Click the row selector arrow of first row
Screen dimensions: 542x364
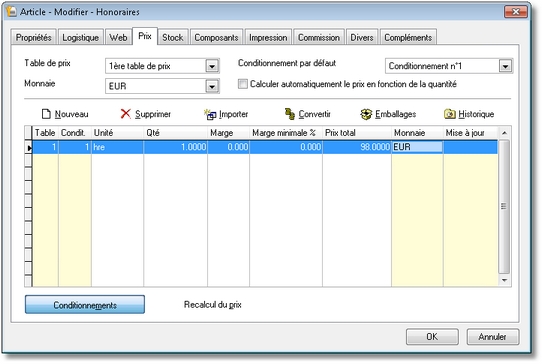(29, 148)
